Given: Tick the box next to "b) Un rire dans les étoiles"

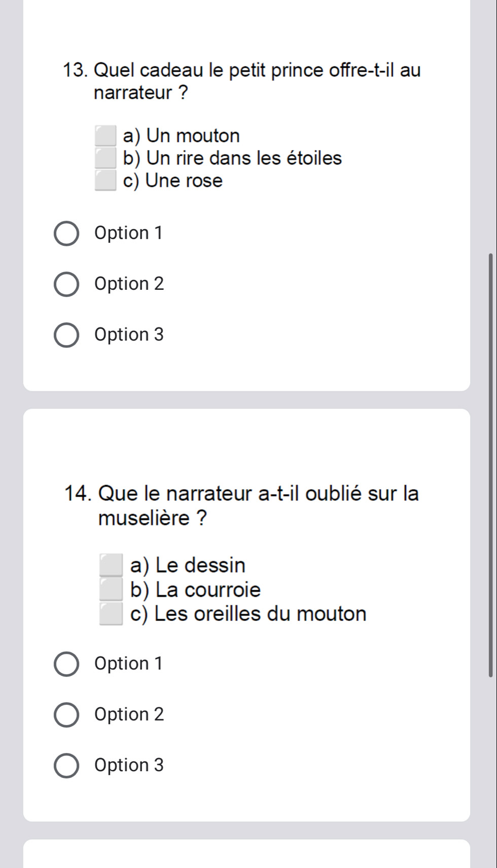Looking at the screenshot, I should click(105, 158).
